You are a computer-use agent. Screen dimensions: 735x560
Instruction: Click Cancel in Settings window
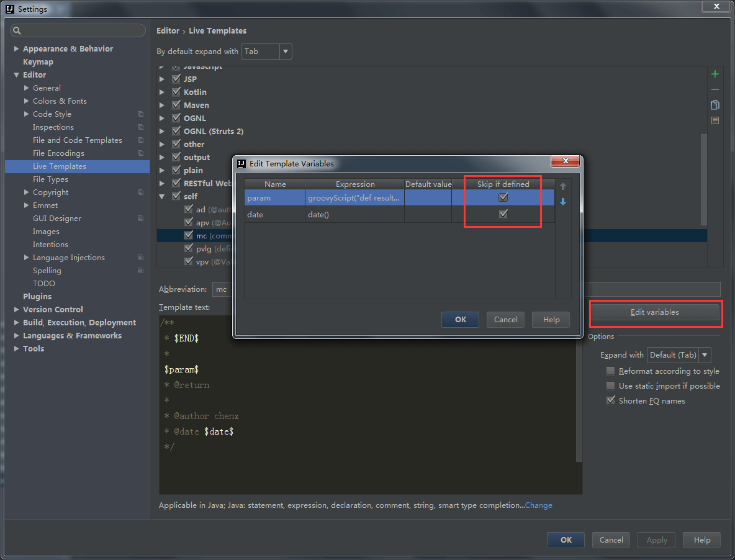[x=611, y=540]
